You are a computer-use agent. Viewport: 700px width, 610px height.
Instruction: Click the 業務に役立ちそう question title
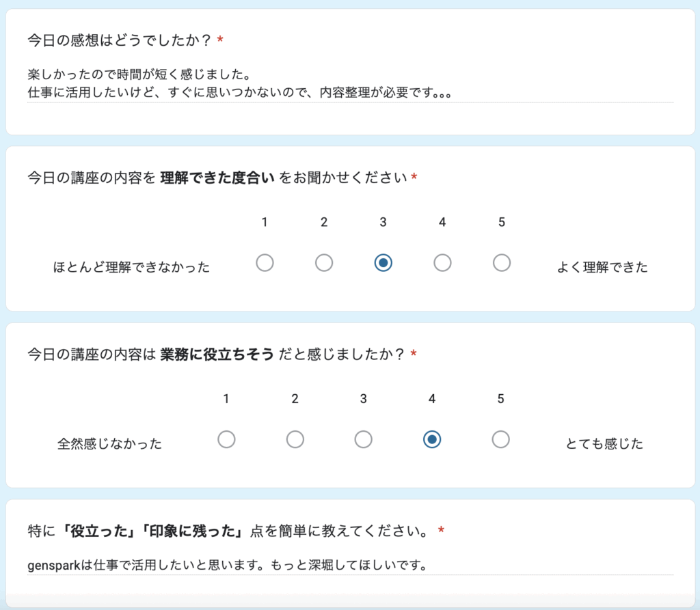pos(217,355)
